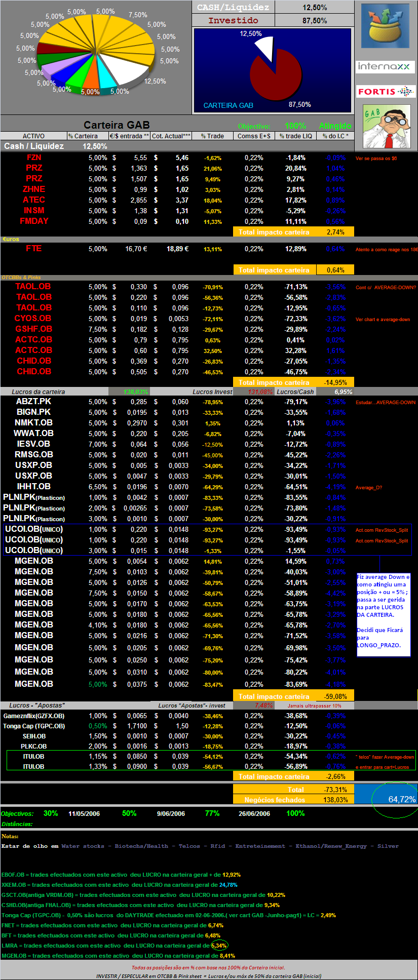
Task: Click the -14,95% total impacto value
Action: click(335, 382)
